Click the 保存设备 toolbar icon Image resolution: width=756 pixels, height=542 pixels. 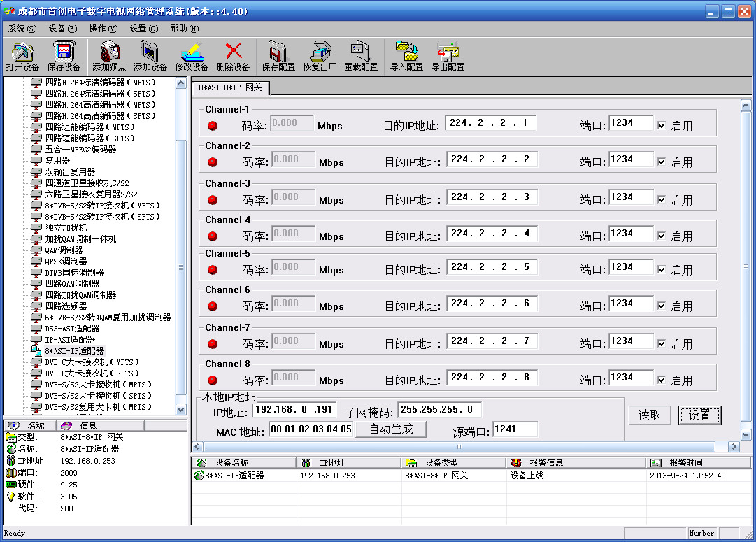[x=64, y=52]
